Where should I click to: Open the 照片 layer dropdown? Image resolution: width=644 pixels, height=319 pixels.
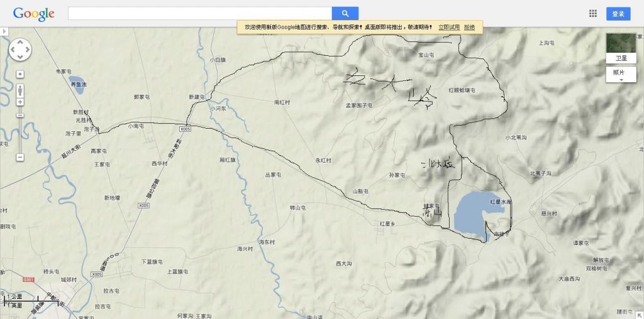[621, 75]
